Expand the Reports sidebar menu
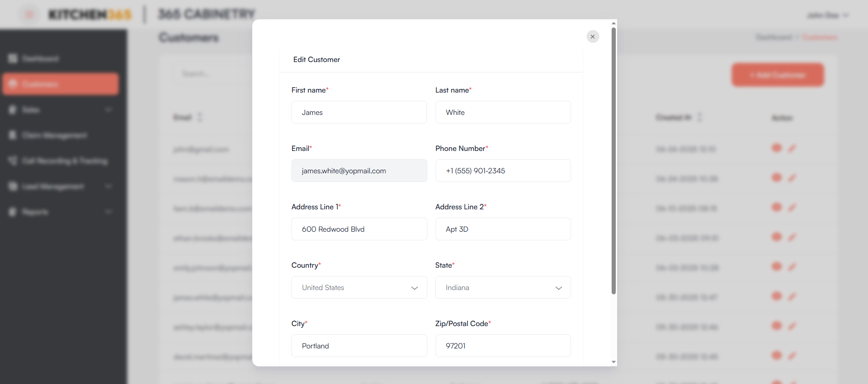868x384 pixels. [61, 212]
